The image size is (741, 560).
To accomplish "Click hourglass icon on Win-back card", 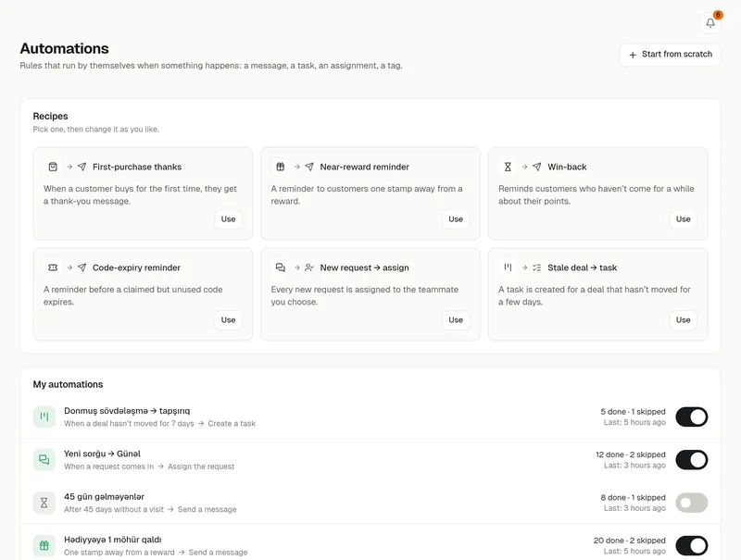I will (x=508, y=167).
